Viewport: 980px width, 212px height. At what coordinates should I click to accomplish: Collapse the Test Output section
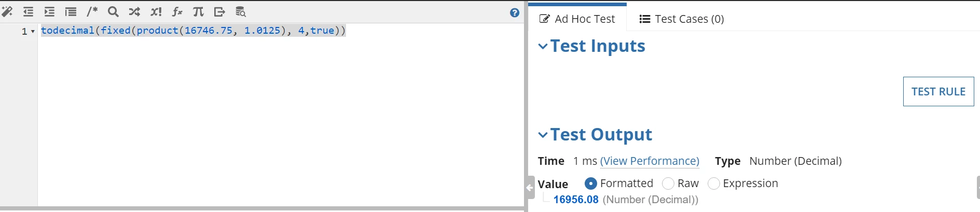pyautogui.click(x=543, y=135)
